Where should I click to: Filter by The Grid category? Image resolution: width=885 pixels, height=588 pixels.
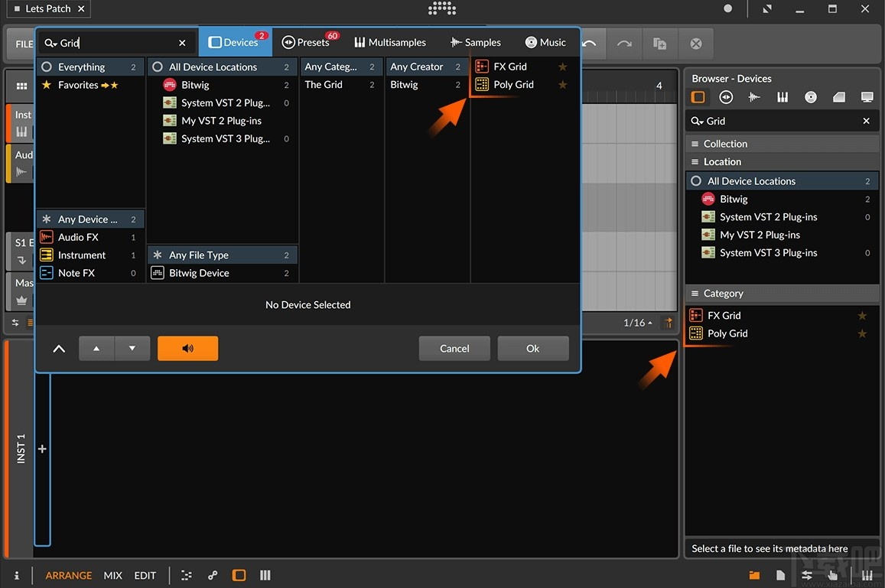tap(341, 85)
